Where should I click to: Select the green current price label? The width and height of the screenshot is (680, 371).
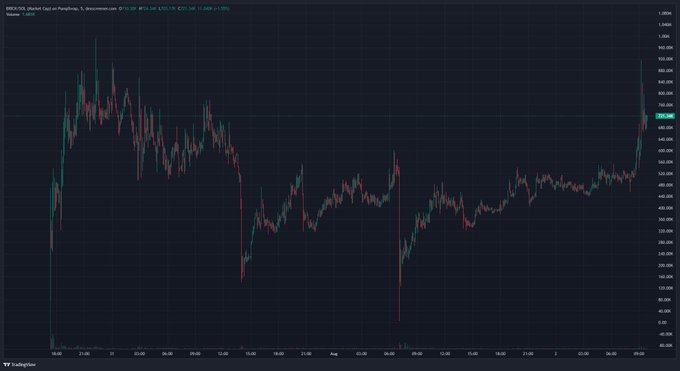coord(665,116)
